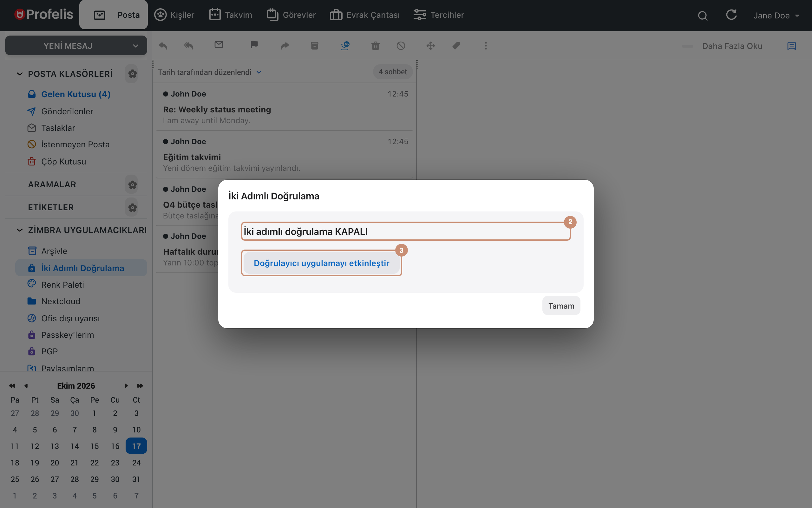
Task: Open the three-dot more actions menu
Action: 486,46
